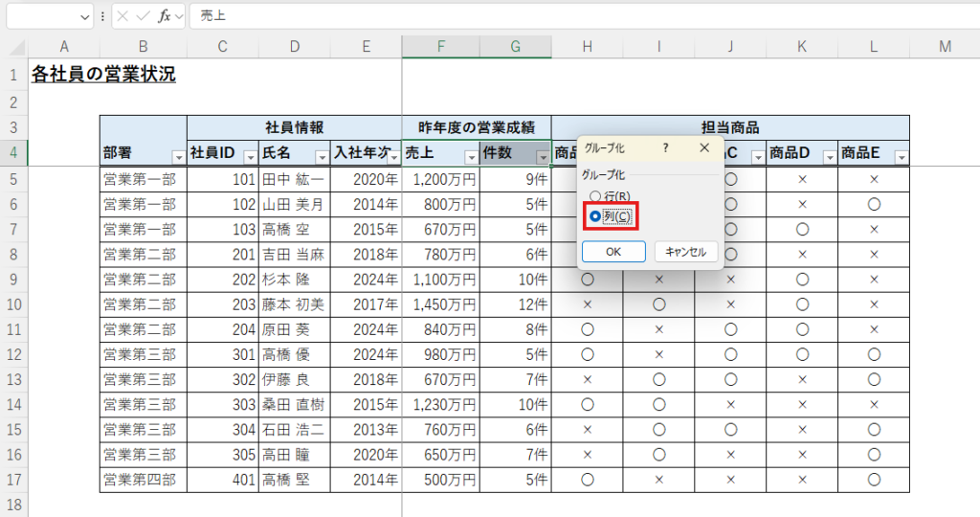Select the 列(C) radio button
Viewport: 980px width, 517px height.
(x=595, y=216)
